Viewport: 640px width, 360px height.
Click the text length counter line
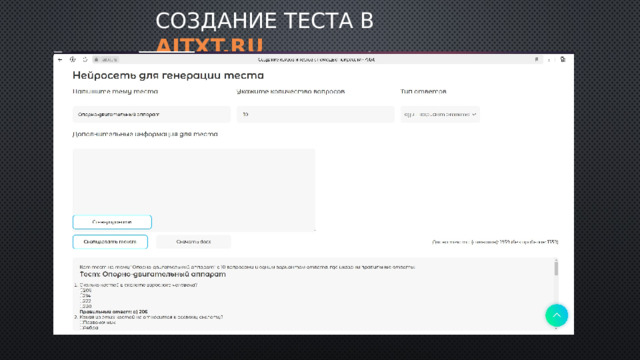point(495,242)
